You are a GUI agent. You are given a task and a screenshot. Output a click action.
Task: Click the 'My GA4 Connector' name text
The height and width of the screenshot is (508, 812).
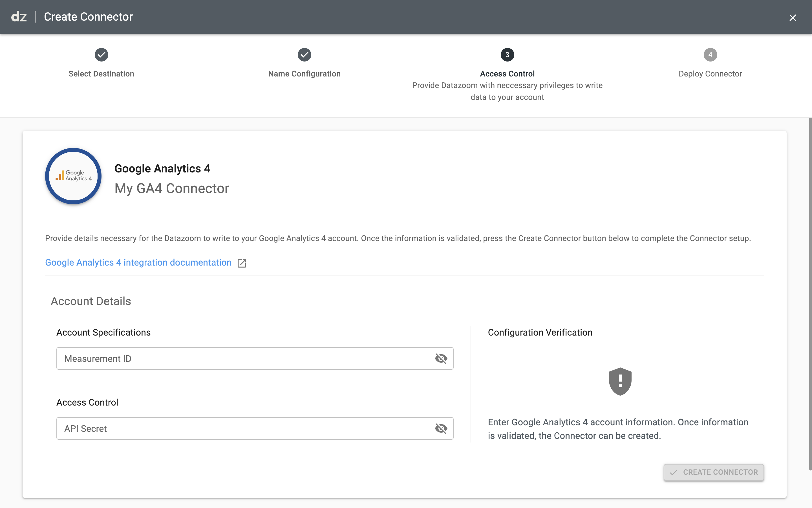tap(172, 189)
